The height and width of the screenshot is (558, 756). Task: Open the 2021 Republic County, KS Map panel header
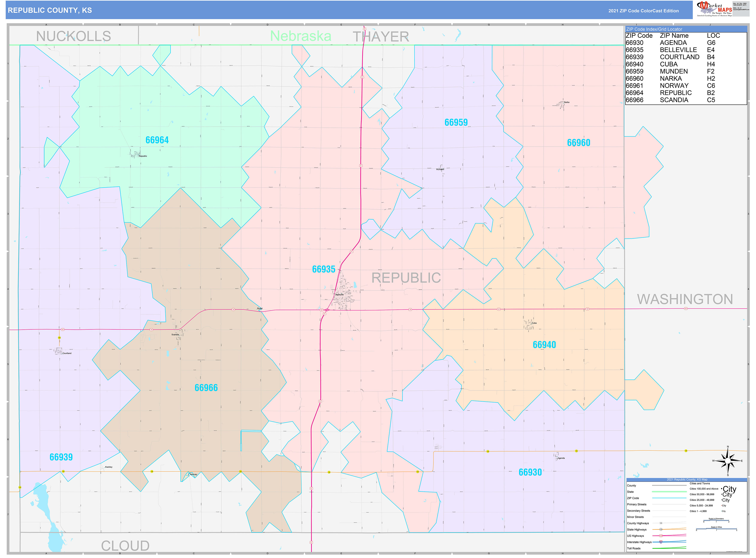(687, 479)
